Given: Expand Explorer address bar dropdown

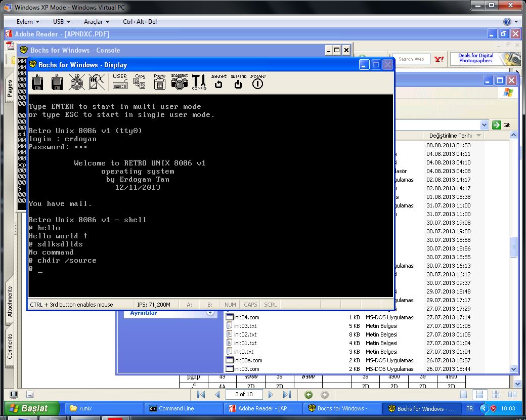Looking at the screenshot, I should (x=484, y=125).
